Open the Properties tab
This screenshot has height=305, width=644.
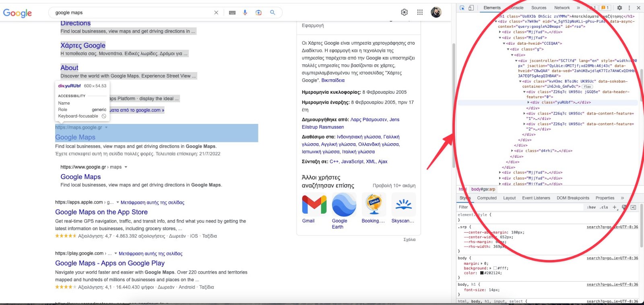tap(605, 198)
